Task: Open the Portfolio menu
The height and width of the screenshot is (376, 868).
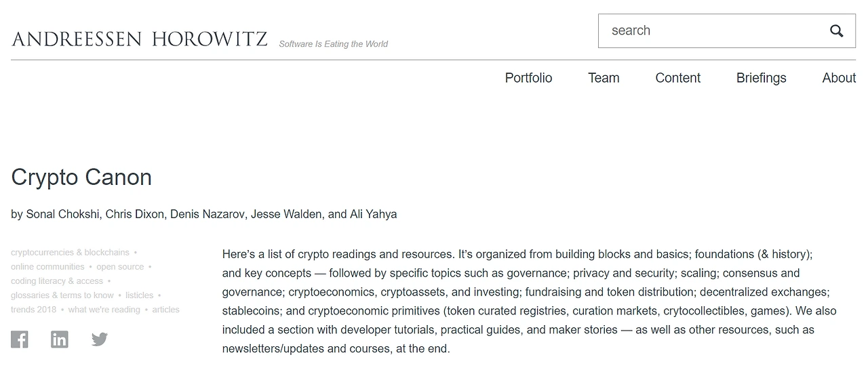Action: point(528,78)
